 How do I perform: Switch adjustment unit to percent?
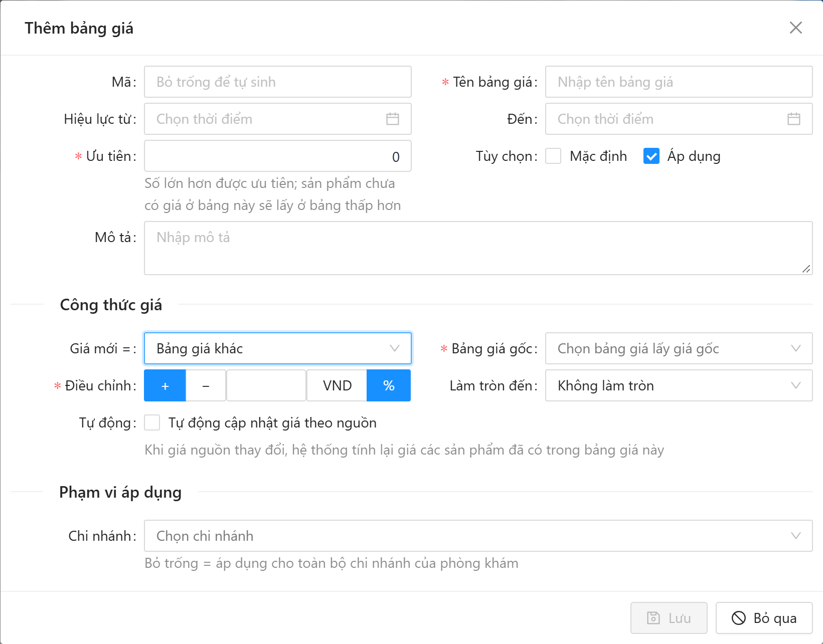click(x=389, y=385)
